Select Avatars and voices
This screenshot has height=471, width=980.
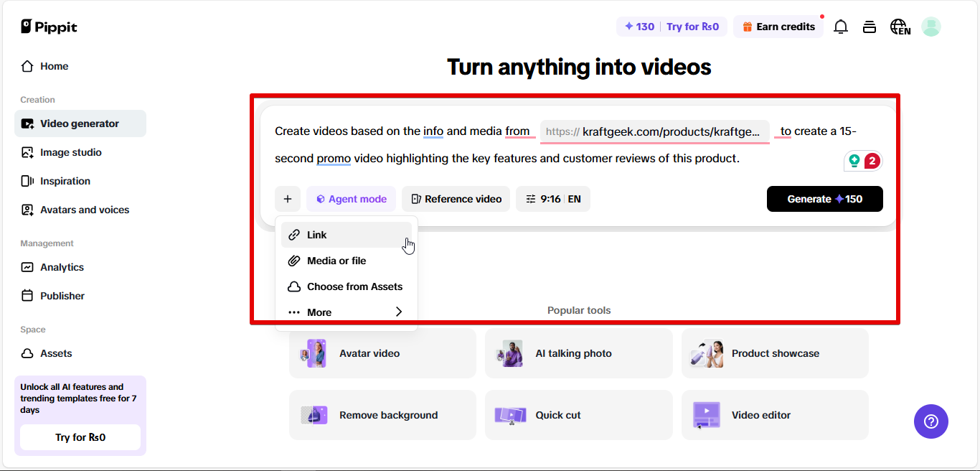84,210
